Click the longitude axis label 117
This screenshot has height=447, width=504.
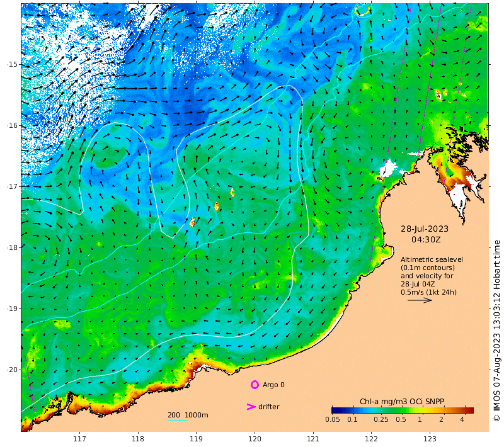(x=79, y=439)
